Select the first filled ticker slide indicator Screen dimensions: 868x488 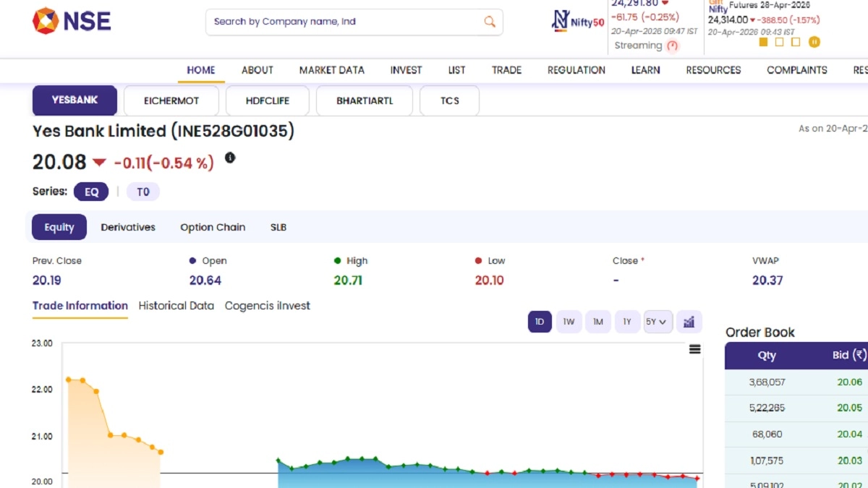point(763,42)
